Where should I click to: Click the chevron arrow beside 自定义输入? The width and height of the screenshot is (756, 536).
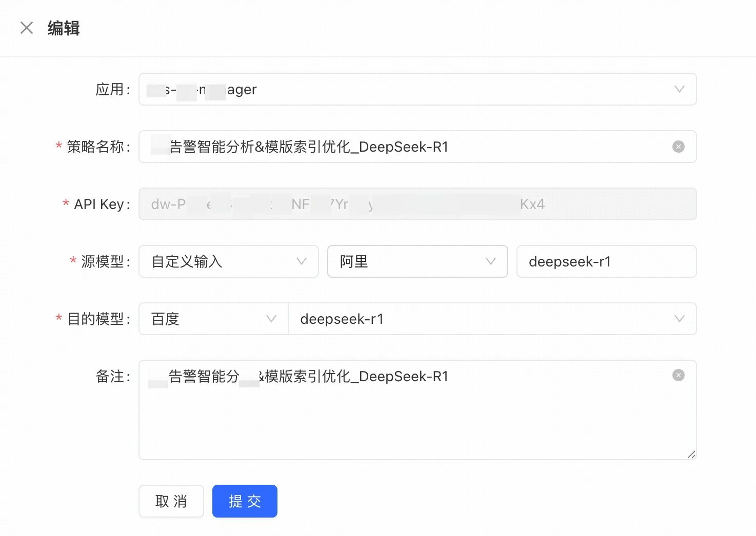[302, 262]
